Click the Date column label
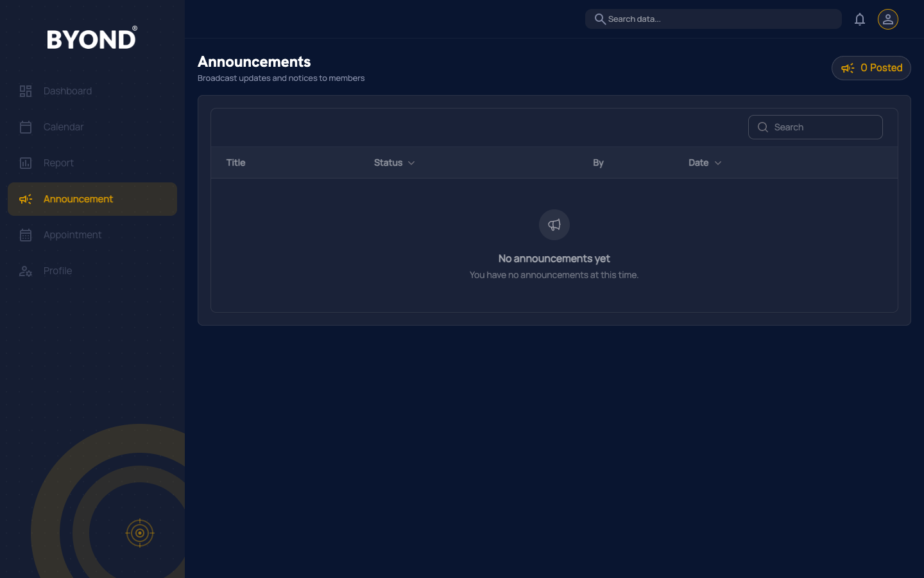The width and height of the screenshot is (924, 578). tap(699, 163)
